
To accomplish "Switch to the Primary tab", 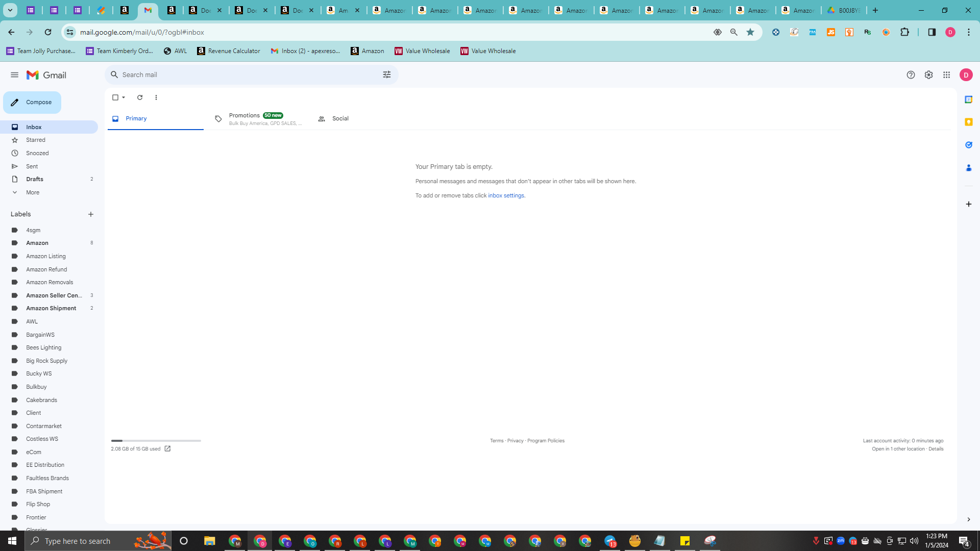I will point(156,118).
